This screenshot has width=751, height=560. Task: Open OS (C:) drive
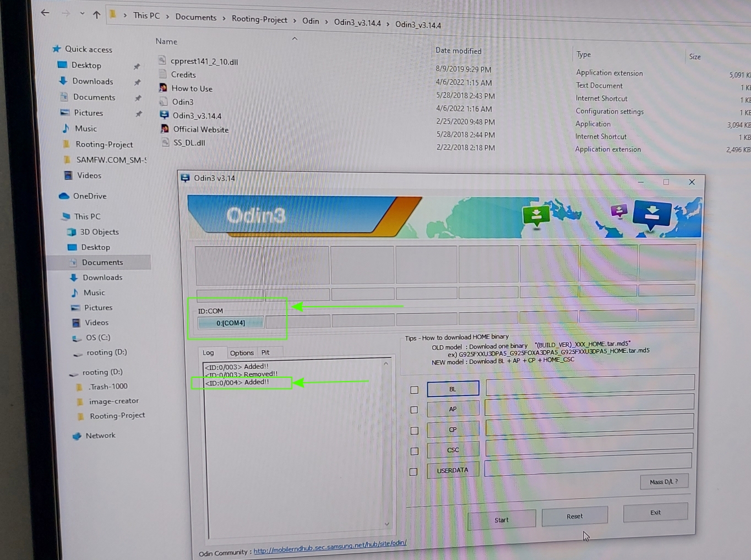(98, 338)
